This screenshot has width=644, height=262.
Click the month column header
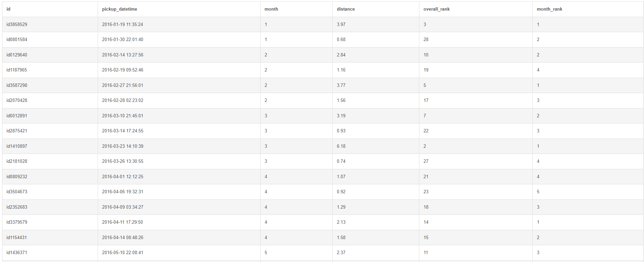tap(271, 9)
